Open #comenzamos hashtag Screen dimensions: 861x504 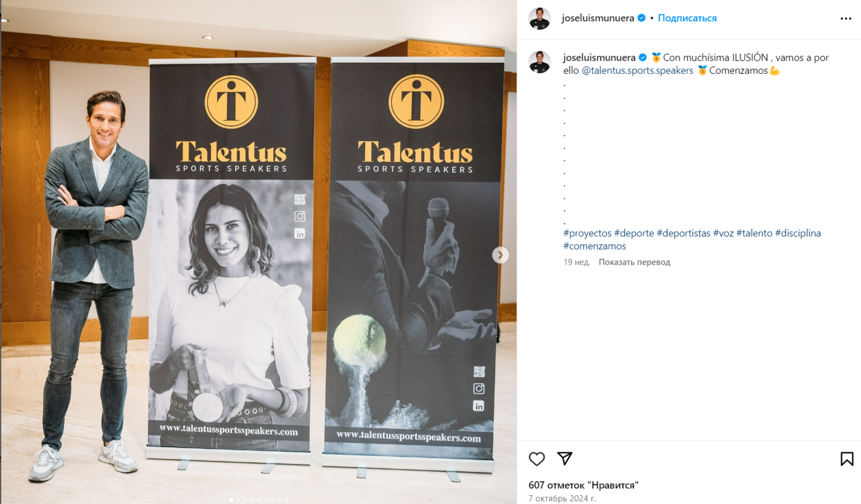(594, 246)
